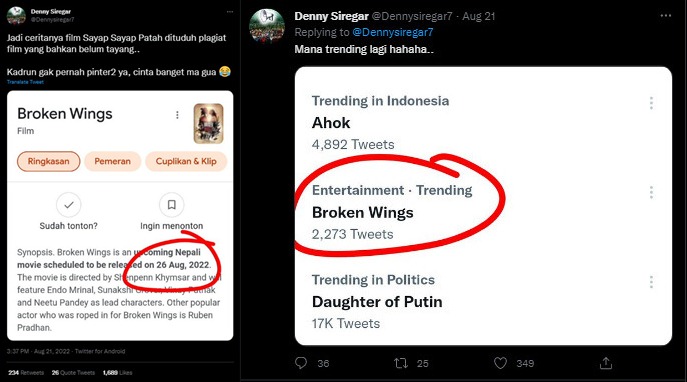
Task: Open the Broken Wings poster thumbnail
Action: (x=209, y=124)
